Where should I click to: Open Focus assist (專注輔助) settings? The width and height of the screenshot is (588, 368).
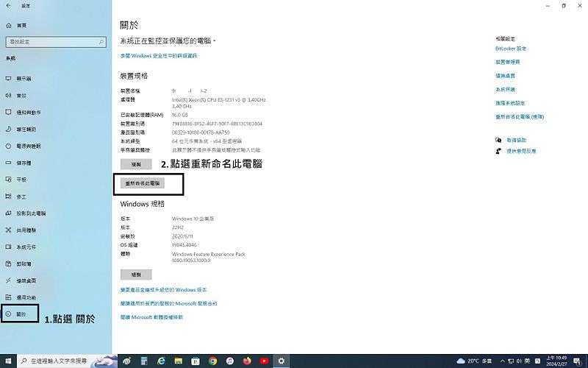21,130
